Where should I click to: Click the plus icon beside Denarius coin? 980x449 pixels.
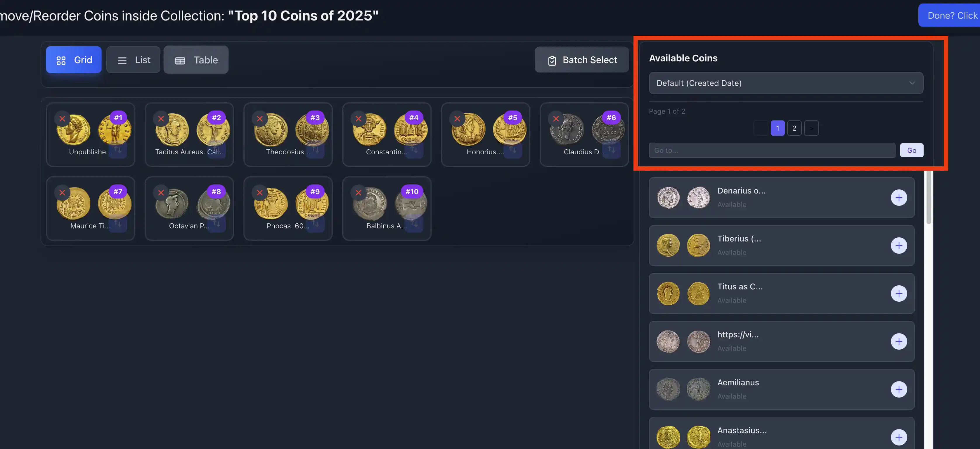[x=898, y=198]
